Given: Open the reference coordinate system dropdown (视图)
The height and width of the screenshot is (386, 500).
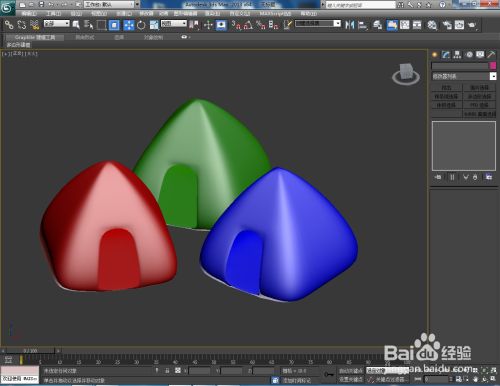Looking at the screenshot, I should pos(174,23).
